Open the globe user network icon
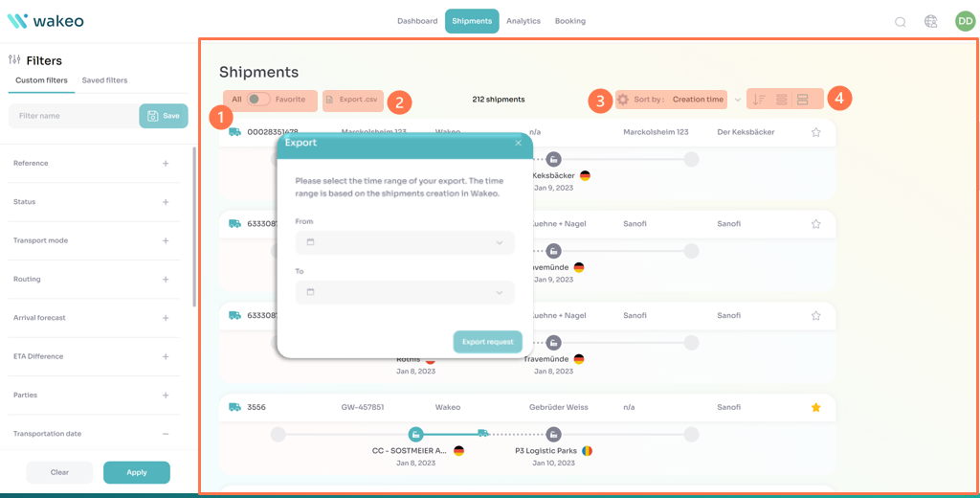 pyautogui.click(x=930, y=21)
